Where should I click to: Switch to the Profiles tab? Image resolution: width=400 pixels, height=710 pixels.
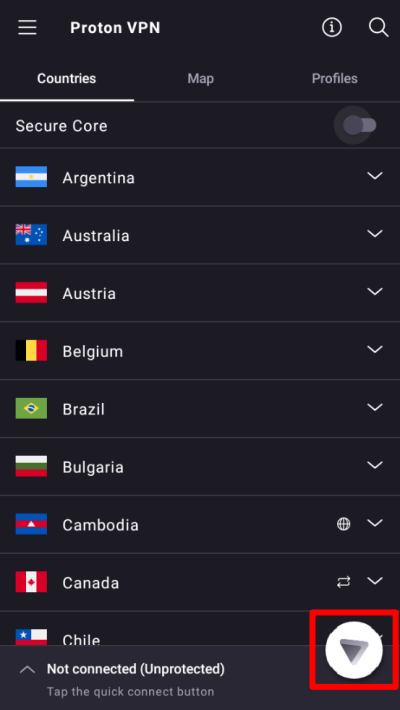(334, 78)
